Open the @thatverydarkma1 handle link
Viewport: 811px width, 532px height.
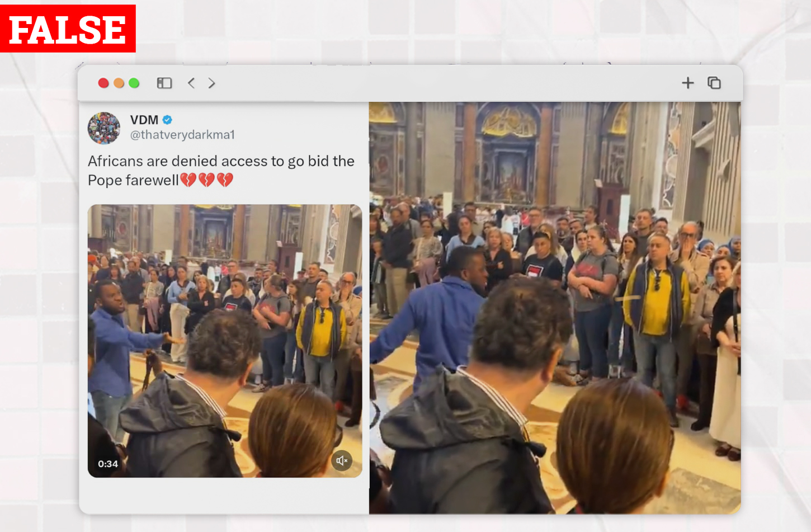point(182,135)
